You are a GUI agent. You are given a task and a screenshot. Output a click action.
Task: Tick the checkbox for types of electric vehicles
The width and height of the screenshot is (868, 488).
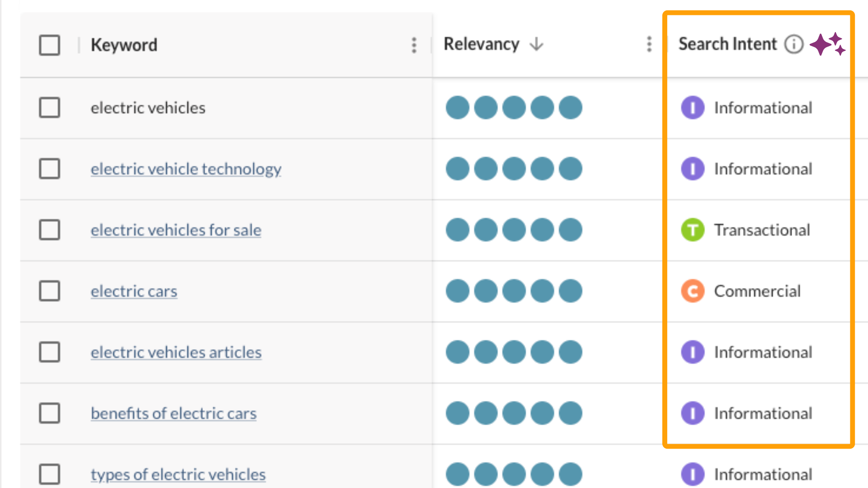pyautogui.click(x=50, y=474)
